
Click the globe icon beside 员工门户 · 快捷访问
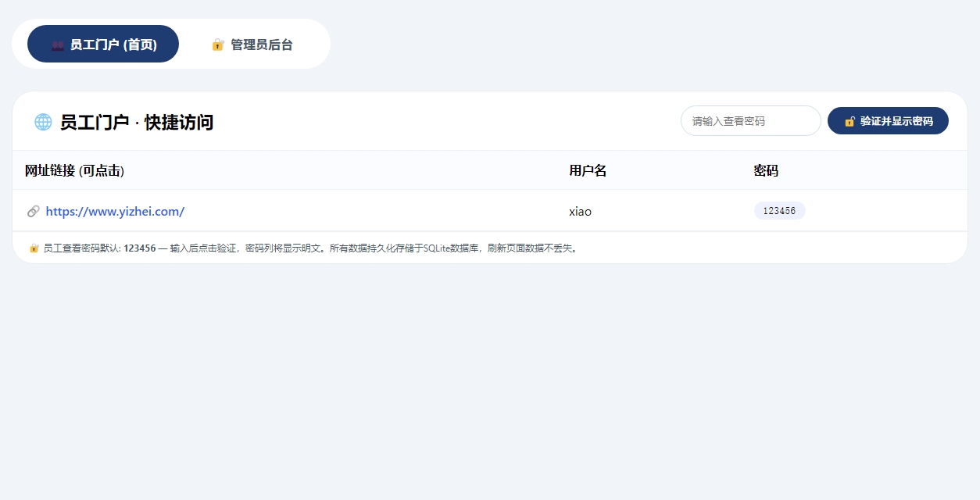43,122
